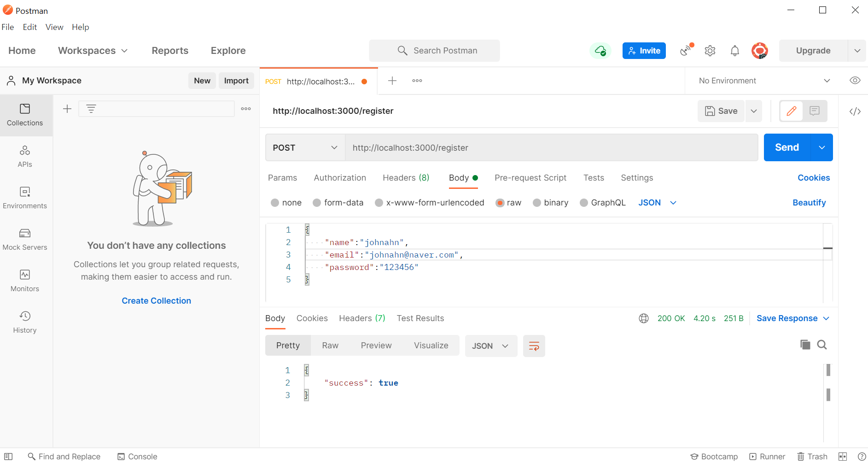Open the No Environment selector

(764, 81)
